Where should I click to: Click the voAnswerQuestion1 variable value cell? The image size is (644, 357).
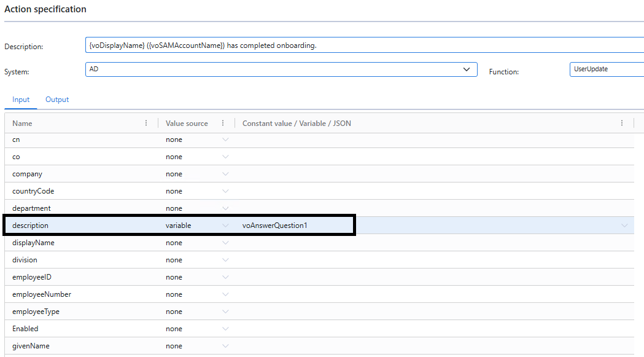click(275, 226)
